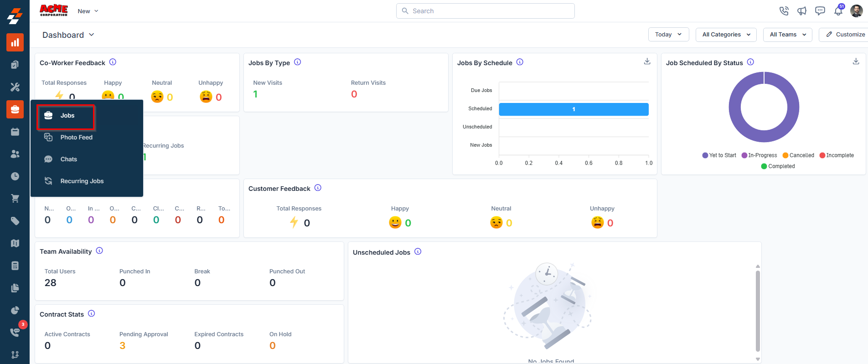868x364 pixels.
Task: Open the user profile avatar
Action: coord(857,11)
